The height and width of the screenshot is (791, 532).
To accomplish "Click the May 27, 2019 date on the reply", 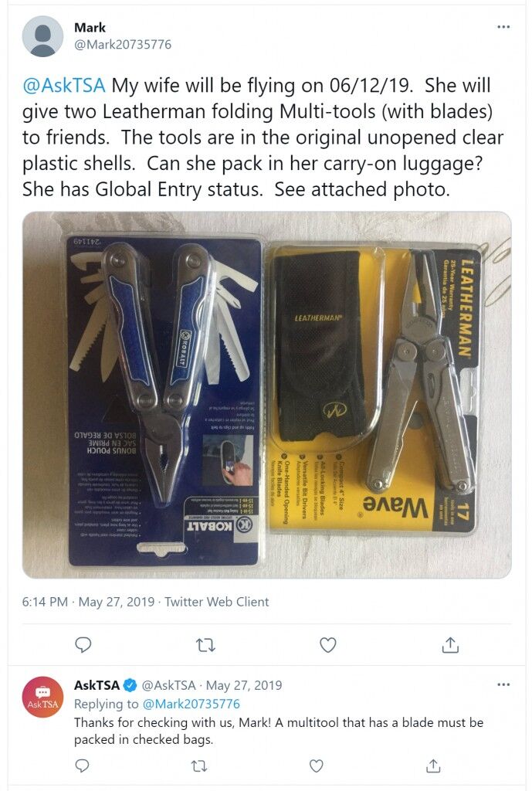I will (244, 685).
